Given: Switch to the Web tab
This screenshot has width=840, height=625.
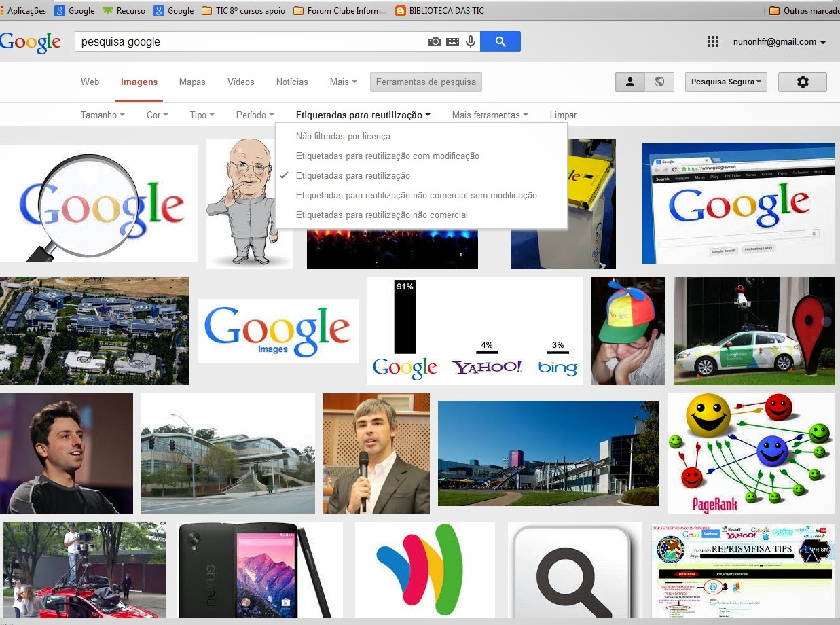Looking at the screenshot, I should [x=90, y=82].
